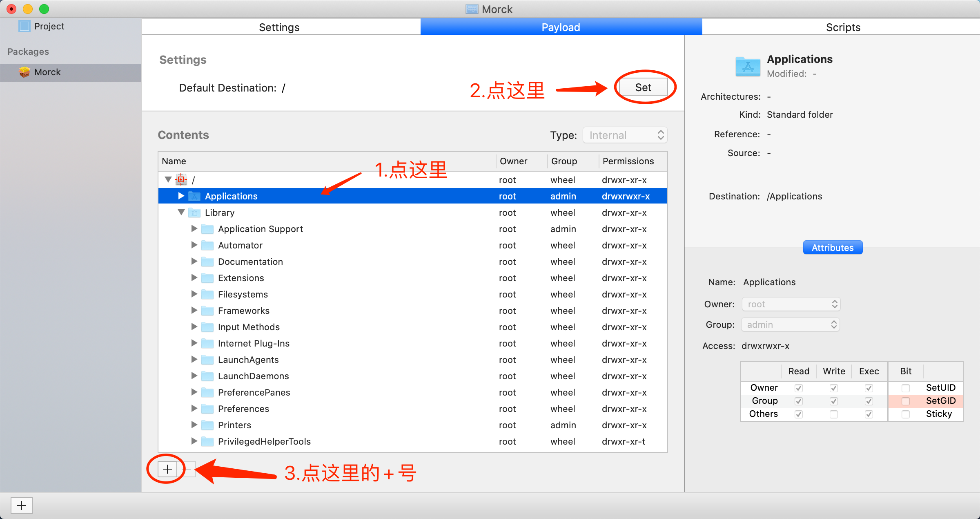Expand the Applications folder disclosure triangle
This screenshot has width=980, height=519.
(x=181, y=196)
